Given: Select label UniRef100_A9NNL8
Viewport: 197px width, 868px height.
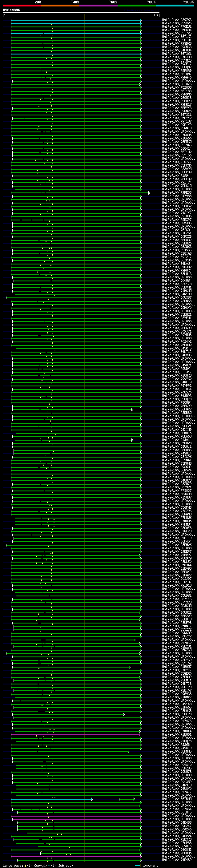Looking at the screenshot, I should pyautogui.click(x=177, y=128).
